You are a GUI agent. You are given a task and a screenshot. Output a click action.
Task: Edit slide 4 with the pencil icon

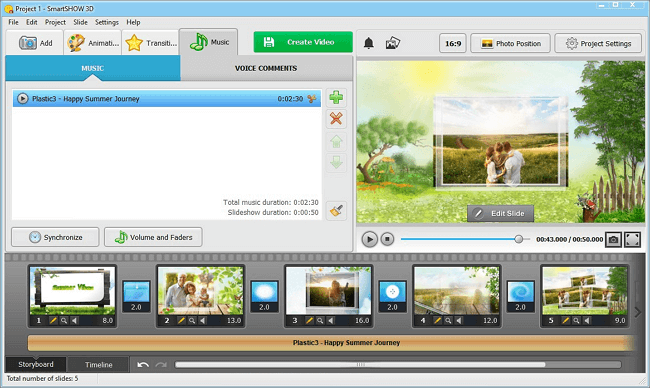coord(437,320)
